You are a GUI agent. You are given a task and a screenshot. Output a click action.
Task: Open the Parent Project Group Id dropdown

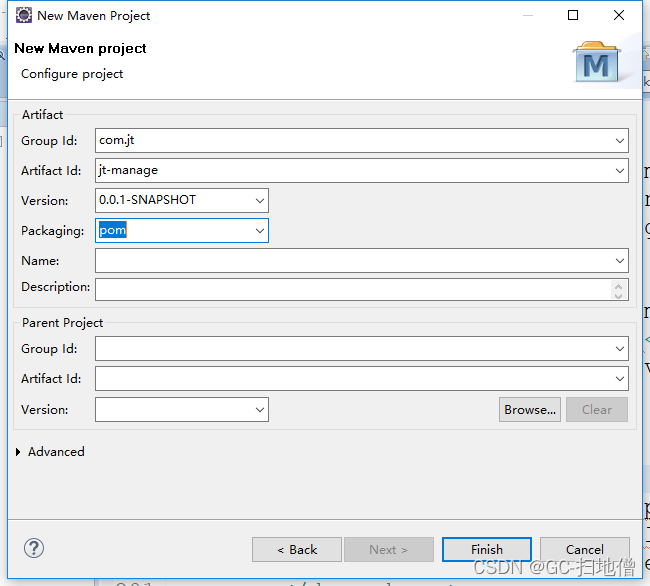pos(619,349)
